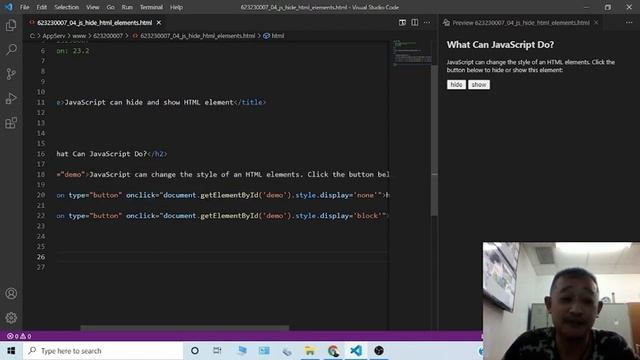
Task: Click 623200007 folder in breadcrumb
Action: (x=108, y=36)
